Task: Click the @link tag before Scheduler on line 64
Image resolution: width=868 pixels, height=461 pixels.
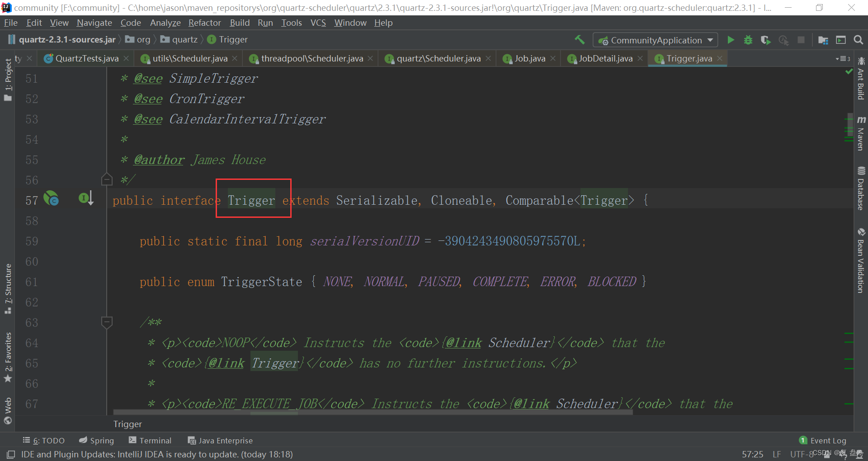Action: pyautogui.click(x=464, y=343)
